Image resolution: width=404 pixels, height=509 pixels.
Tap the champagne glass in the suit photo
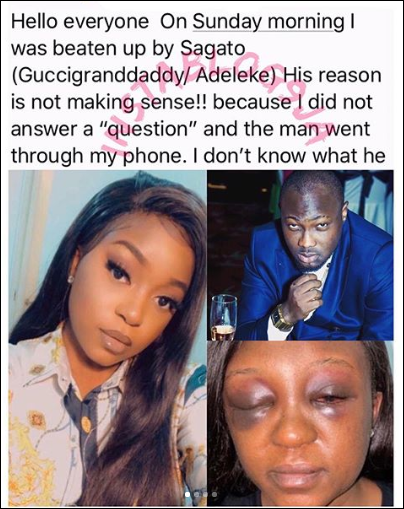click(x=224, y=317)
